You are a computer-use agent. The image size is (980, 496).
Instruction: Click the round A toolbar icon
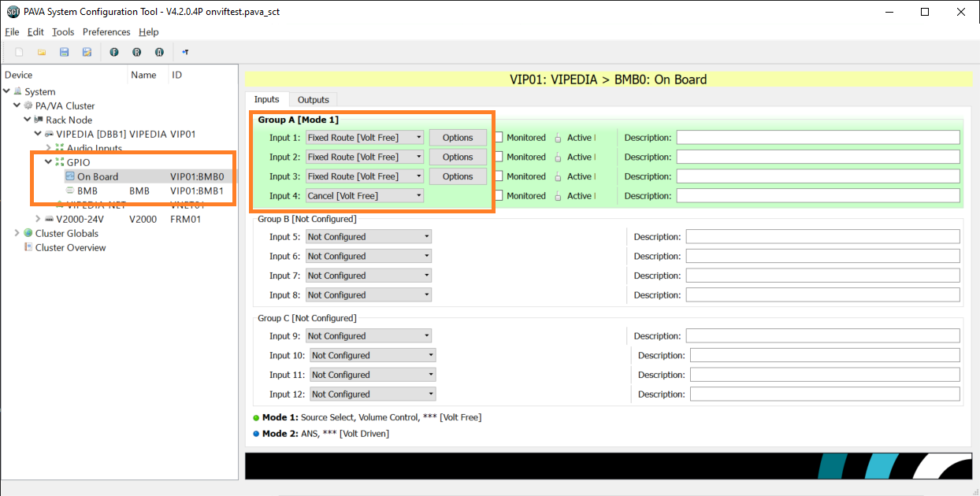[159, 52]
